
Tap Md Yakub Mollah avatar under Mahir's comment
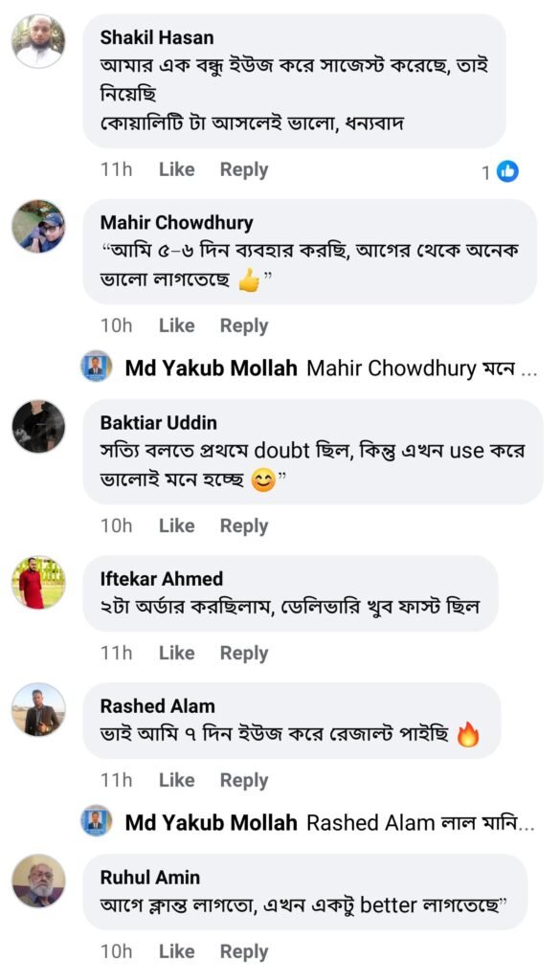[x=97, y=367]
